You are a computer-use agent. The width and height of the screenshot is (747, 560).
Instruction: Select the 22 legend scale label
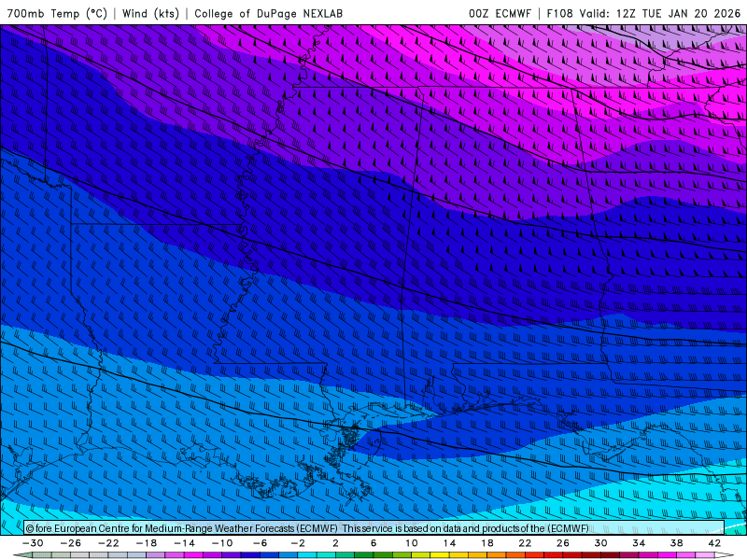[525, 543]
